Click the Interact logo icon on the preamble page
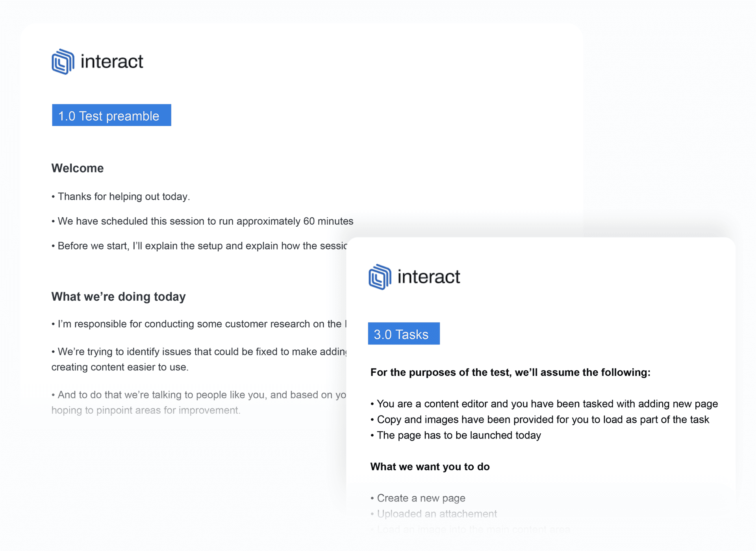This screenshot has width=756, height=551. 63,61
